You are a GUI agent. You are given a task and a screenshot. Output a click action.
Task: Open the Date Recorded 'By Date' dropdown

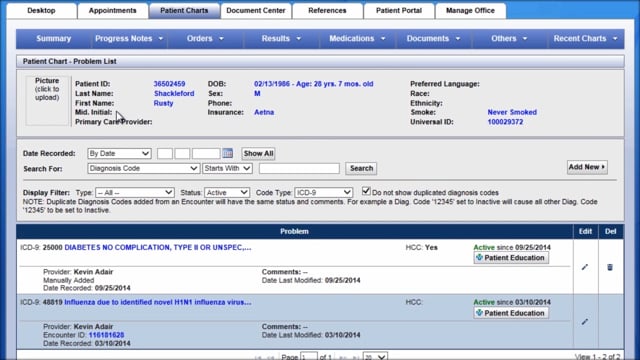coord(119,153)
